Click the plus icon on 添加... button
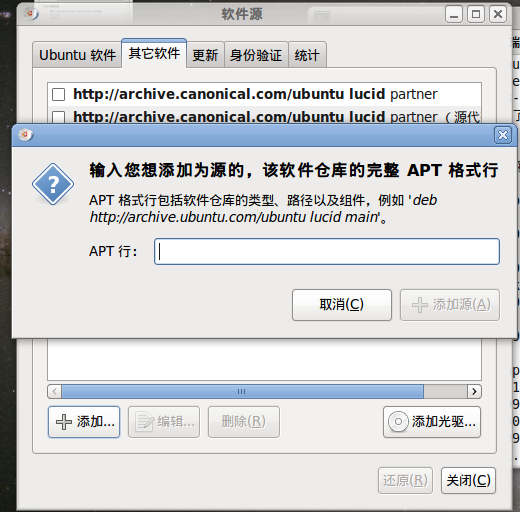Image resolution: width=520 pixels, height=512 pixels. [64, 422]
